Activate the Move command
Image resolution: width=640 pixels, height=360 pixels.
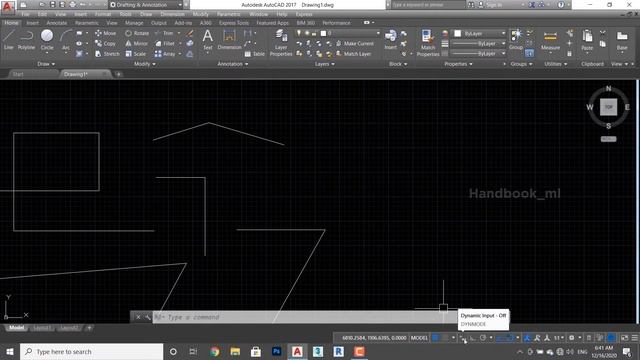click(105, 33)
